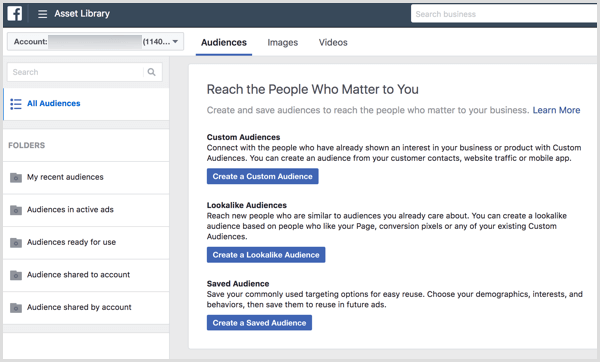Image resolution: width=600 pixels, height=362 pixels.
Task: Click the folder icon for Audience shared by account
Action: click(16, 308)
